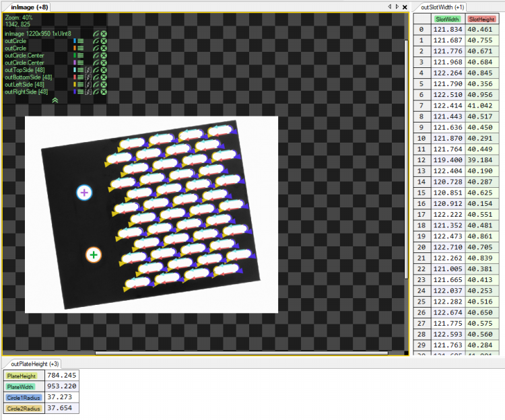Click the blue color swatch of outCircle
Viewport: 505px width, 420px height.
pyautogui.click(x=75, y=41)
